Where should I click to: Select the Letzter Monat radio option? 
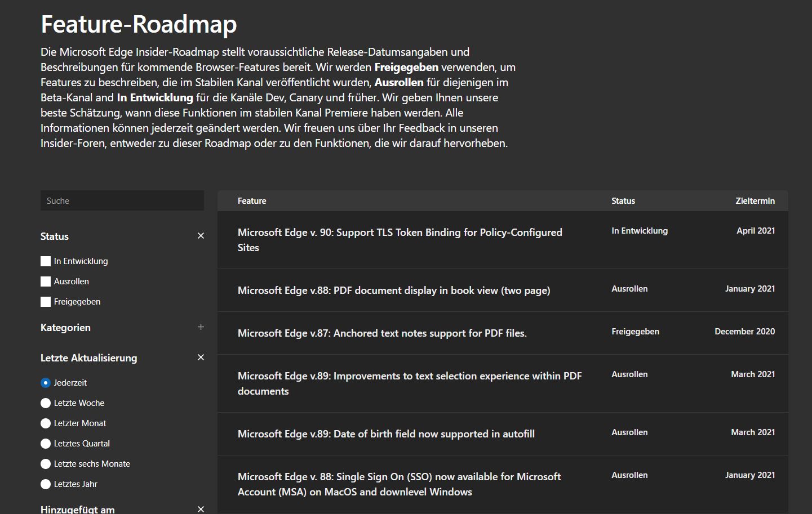pyautogui.click(x=46, y=423)
